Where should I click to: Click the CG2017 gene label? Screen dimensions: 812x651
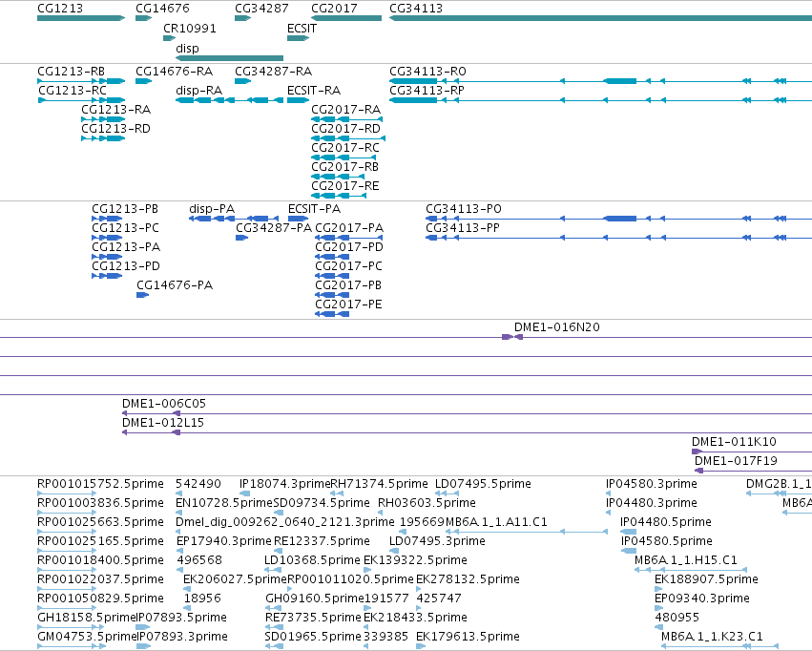(334, 9)
